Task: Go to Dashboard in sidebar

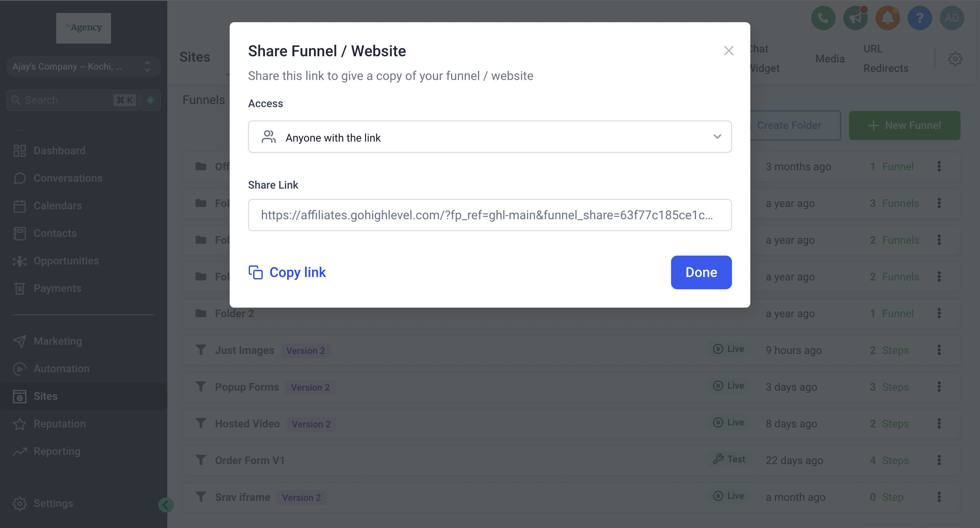Action: click(x=59, y=151)
